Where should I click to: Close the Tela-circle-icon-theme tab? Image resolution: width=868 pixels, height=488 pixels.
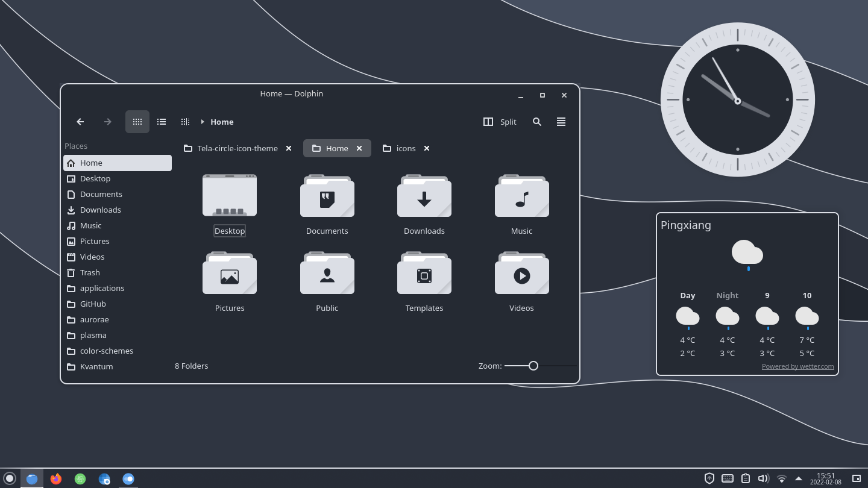pos(289,148)
